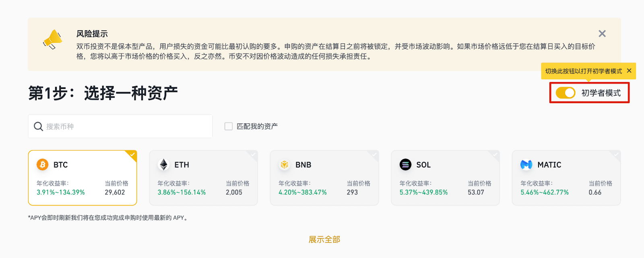Check the 匹配我的资产 checkbox
The height and width of the screenshot is (258, 644).
229,127
